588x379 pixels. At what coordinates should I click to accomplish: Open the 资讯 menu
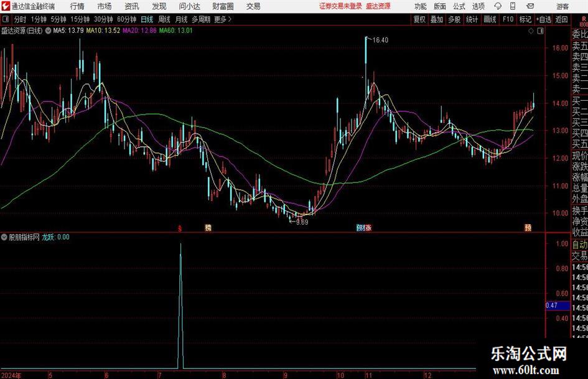coord(132,6)
